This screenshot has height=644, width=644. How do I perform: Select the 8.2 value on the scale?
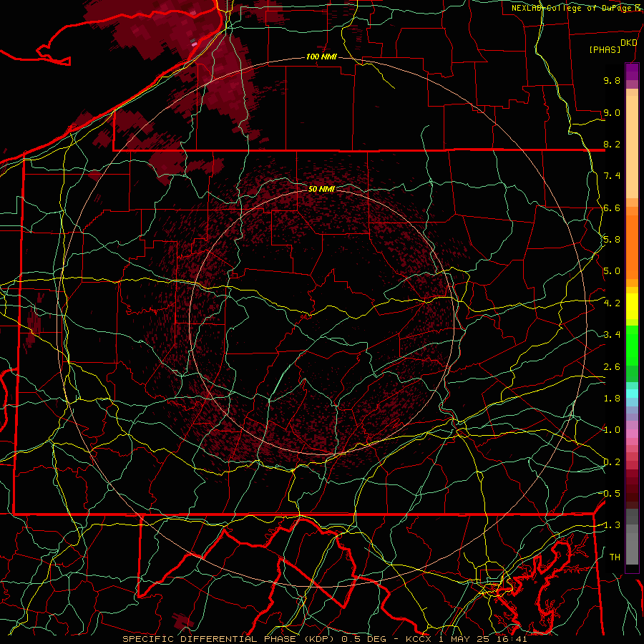pyautogui.click(x=612, y=144)
